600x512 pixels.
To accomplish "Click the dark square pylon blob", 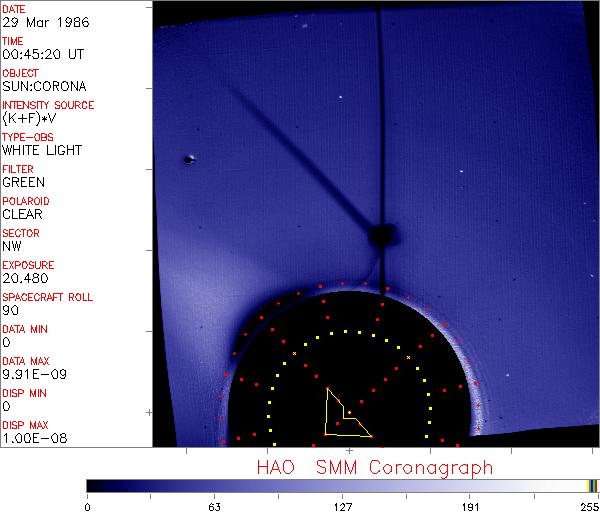I will coord(381,237).
